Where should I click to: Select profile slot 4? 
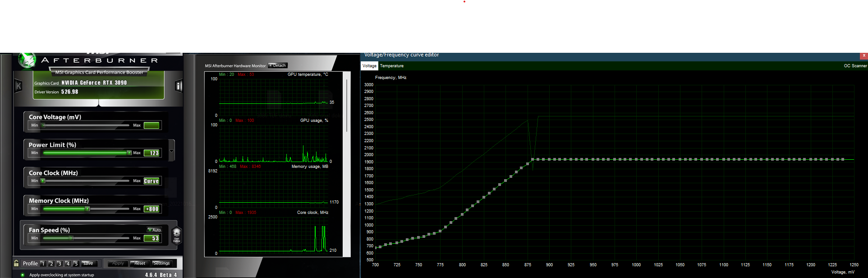point(68,264)
